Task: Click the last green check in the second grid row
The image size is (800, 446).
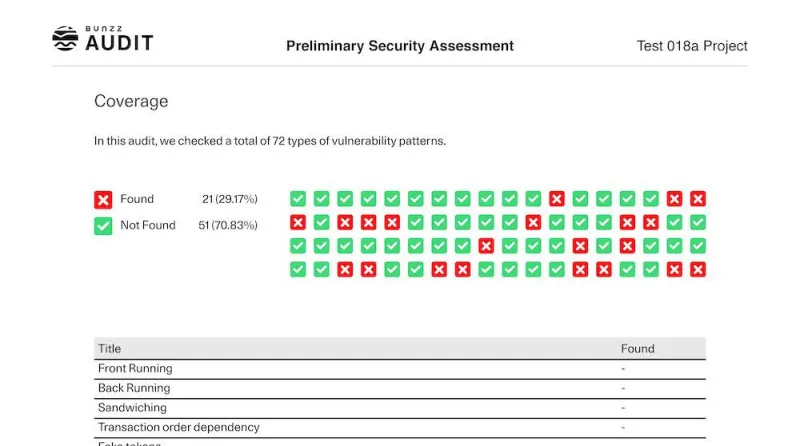Action: [698, 222]
